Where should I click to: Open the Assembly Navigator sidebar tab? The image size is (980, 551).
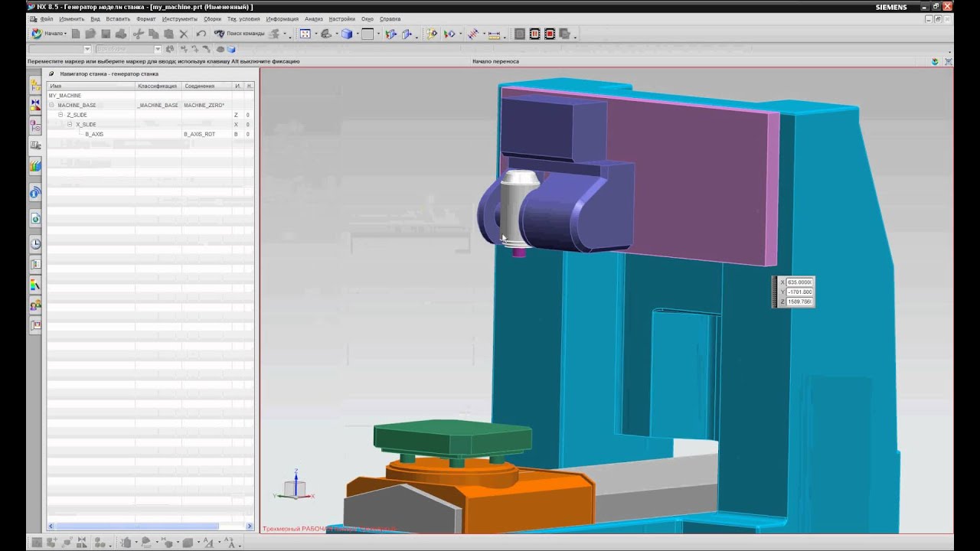(35, 84)
